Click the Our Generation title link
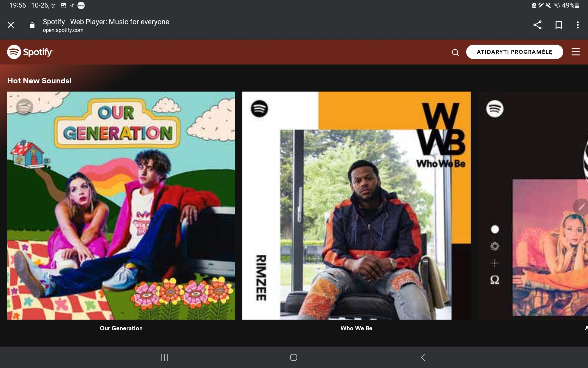588x368 pixels. pyautogui.click(x=121, y=328)
